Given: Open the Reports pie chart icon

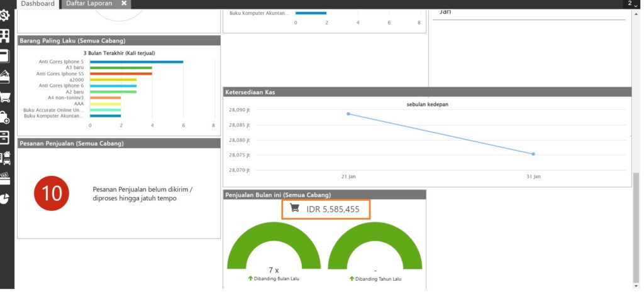Looking at the screenshot, I should [x=5, y=198].
